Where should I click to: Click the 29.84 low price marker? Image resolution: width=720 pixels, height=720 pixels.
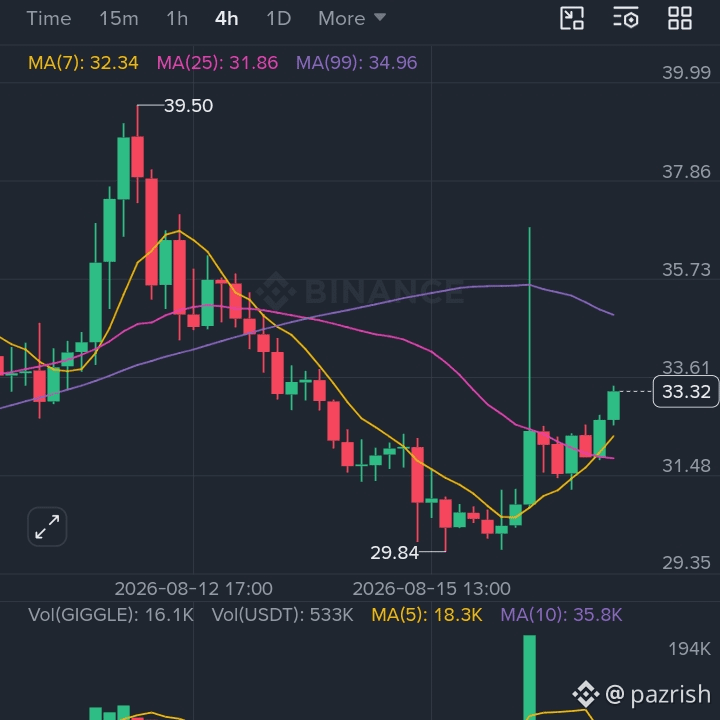394,552
